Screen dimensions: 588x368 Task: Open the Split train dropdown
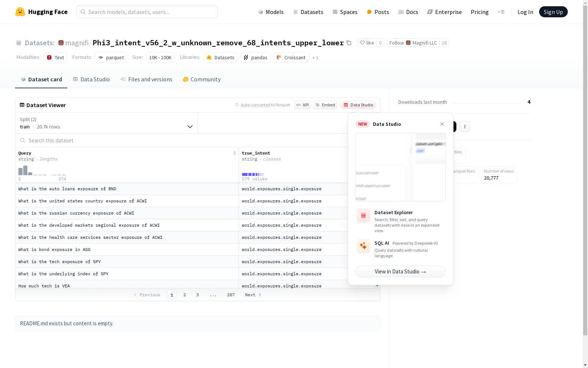point(107,123)
